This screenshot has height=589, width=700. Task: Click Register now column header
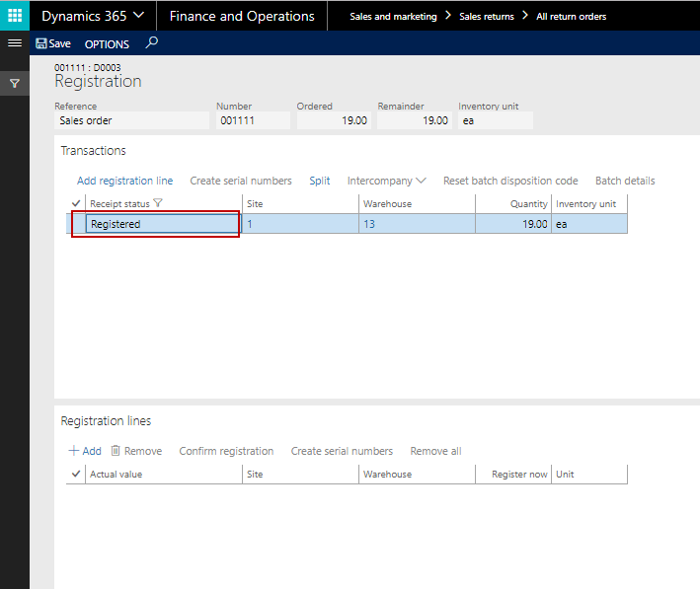(513, 475)
